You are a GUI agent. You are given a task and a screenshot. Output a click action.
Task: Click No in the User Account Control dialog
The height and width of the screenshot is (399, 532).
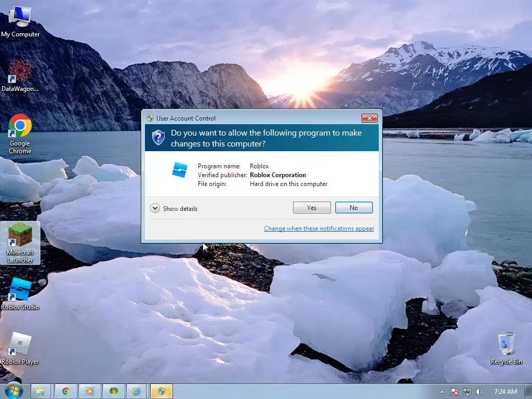pos(353,208)
